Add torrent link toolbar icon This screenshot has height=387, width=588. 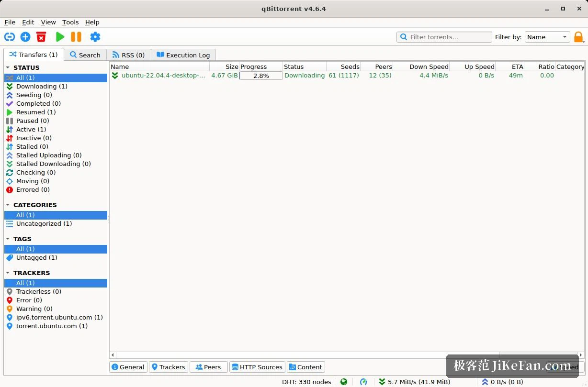coord(10,37)
